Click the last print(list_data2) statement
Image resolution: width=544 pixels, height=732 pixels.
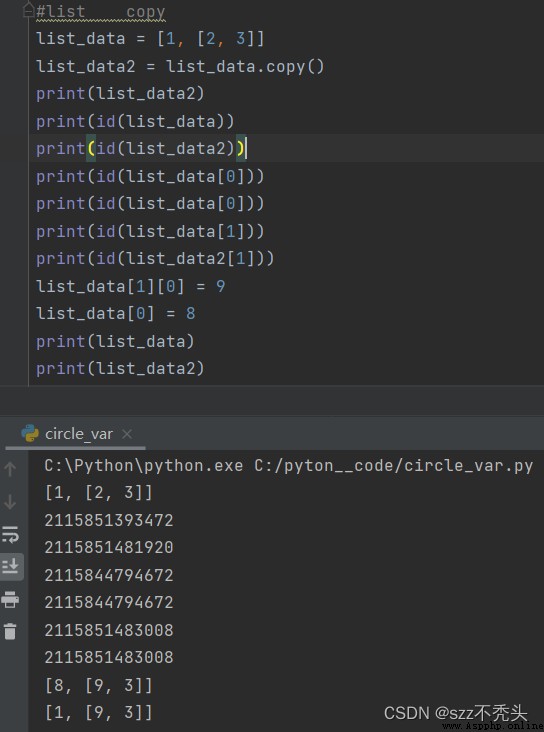(x=120, y=368)
